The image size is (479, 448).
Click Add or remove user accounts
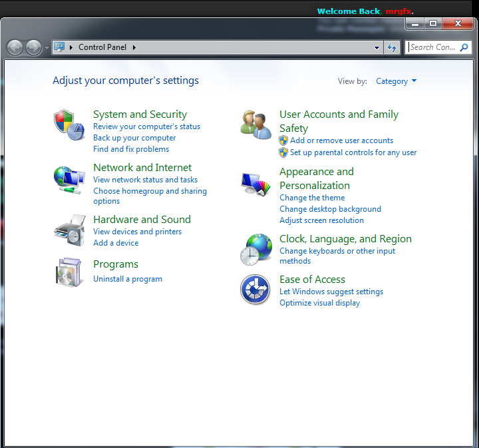(x=341, y=140)
